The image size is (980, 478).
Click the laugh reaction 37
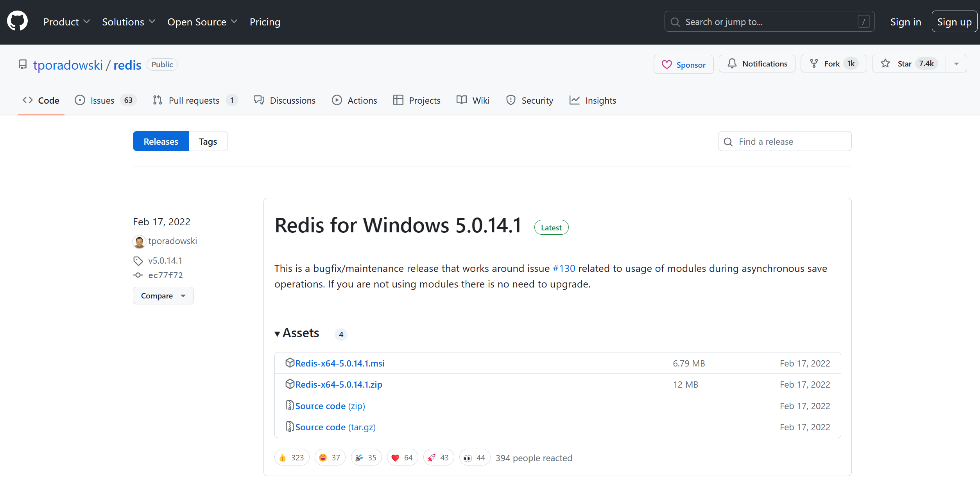pyautogui.click(x=330, y=457)
